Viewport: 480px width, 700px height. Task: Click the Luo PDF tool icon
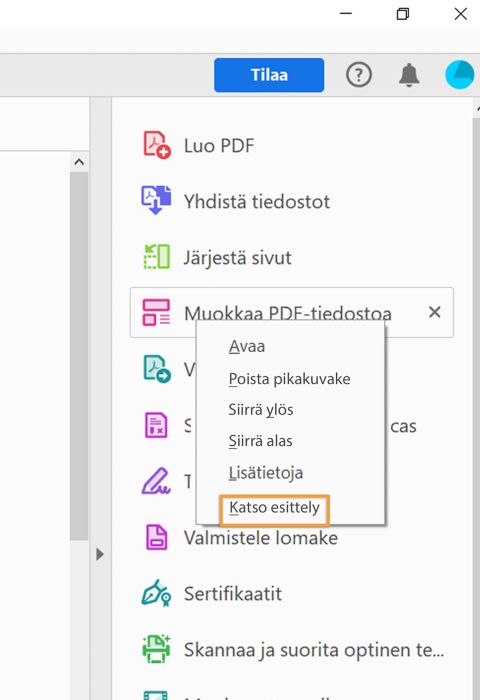(156, 145)
